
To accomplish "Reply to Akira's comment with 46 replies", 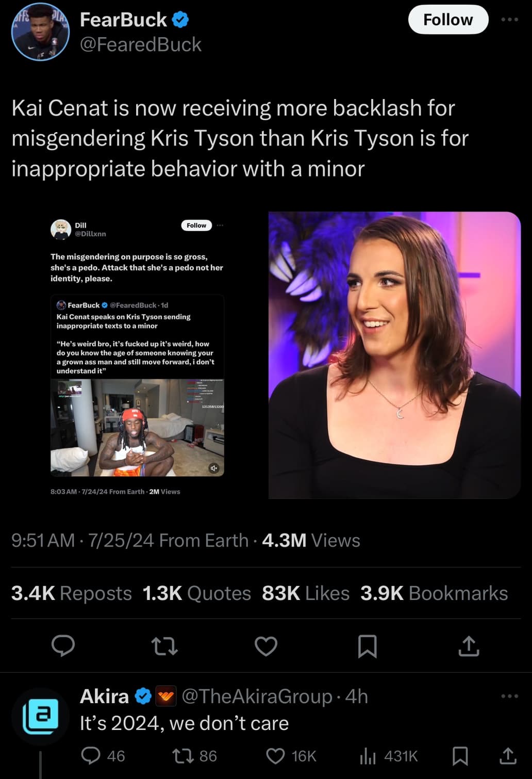I will pyautogui.click(x=103, y=756).
